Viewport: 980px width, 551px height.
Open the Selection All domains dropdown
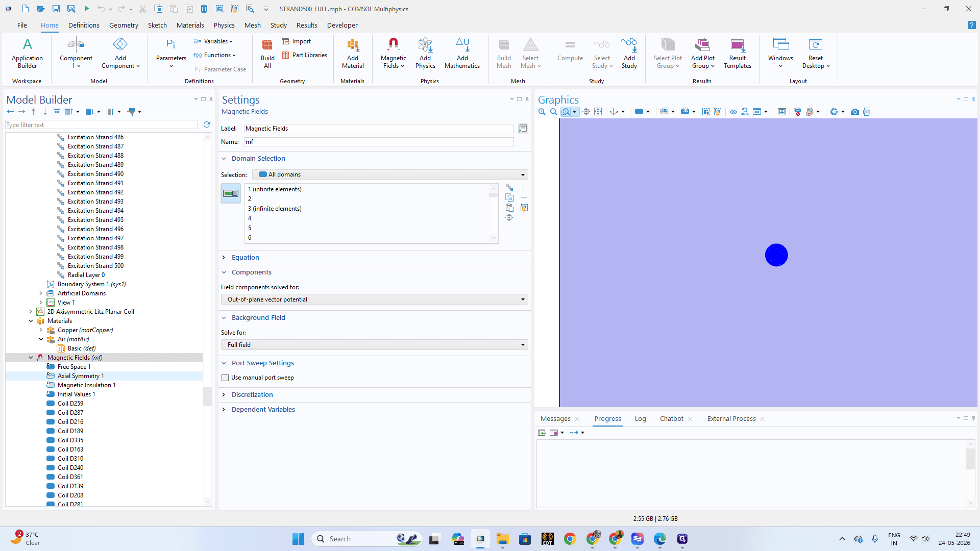(x=390, y=174)
